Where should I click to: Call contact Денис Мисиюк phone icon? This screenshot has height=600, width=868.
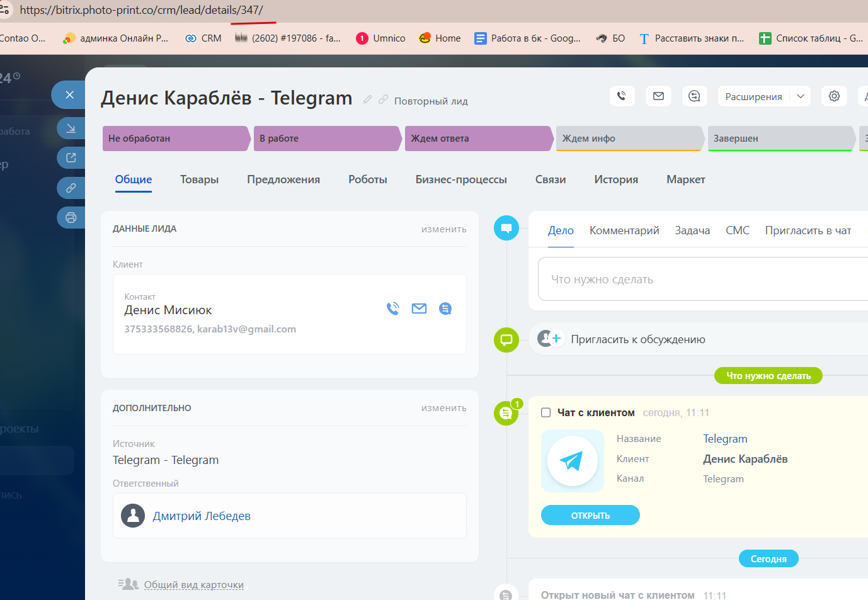click(x=393, y=308)
